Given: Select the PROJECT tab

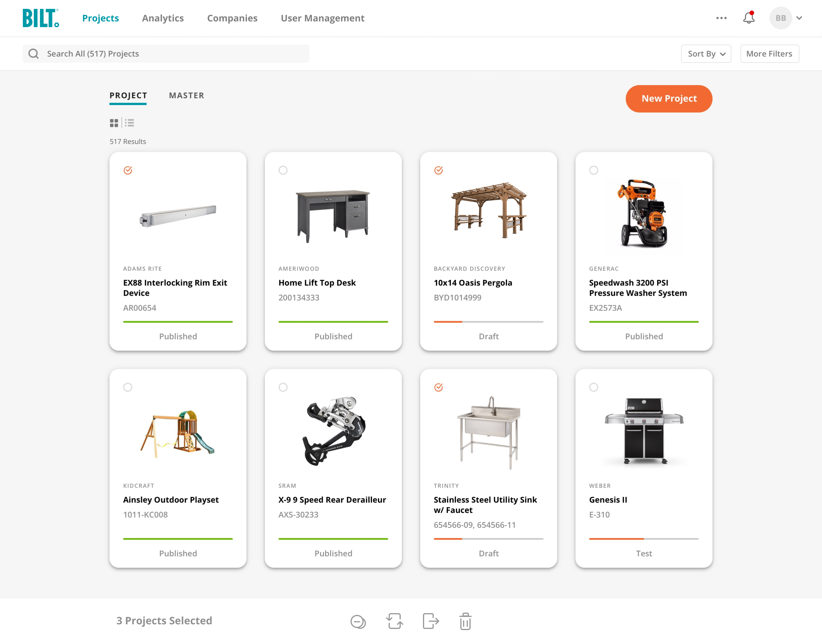Looking at the screenshot, I should point(128,95).
